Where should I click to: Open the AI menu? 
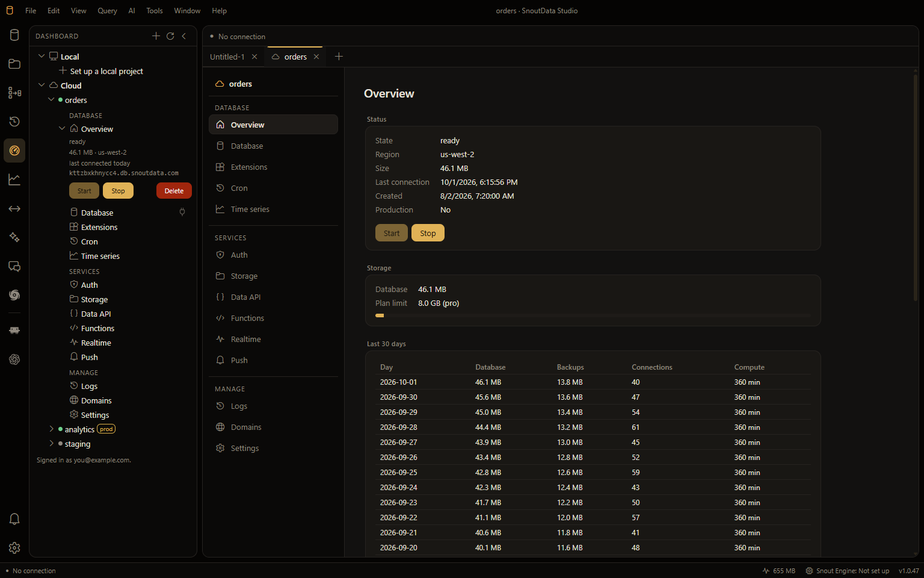(x=132, y=11)
